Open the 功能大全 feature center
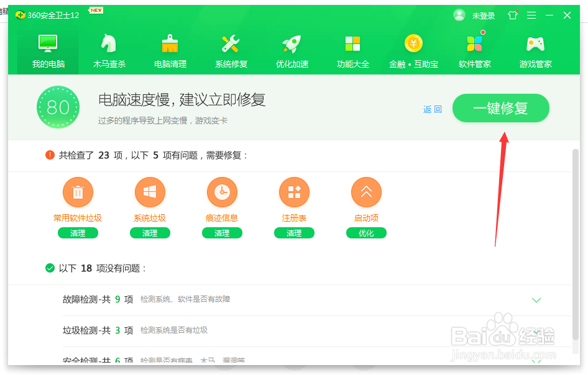The width and height of the screenshot is (588, 375). click(353, 50)
